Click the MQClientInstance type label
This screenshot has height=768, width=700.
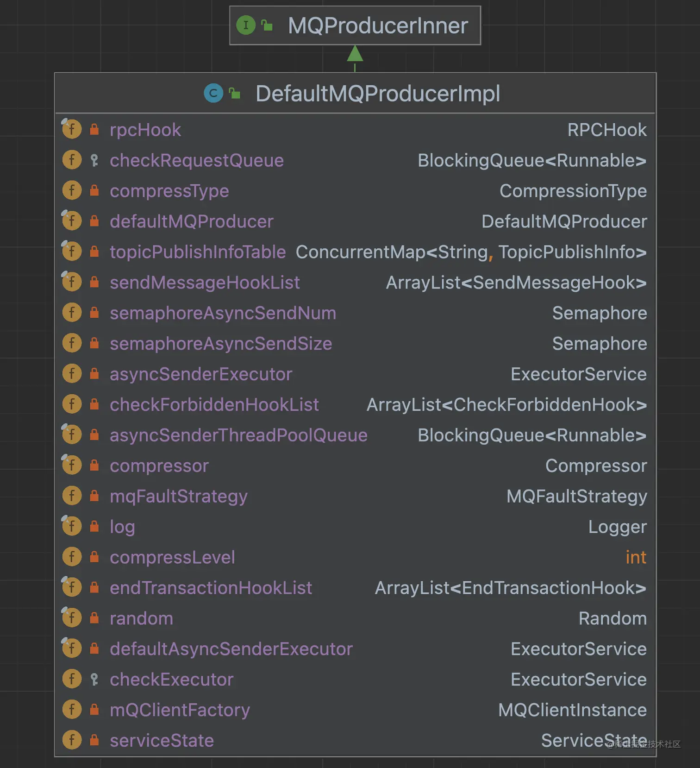pyautogui.click(x=572, y=710)
